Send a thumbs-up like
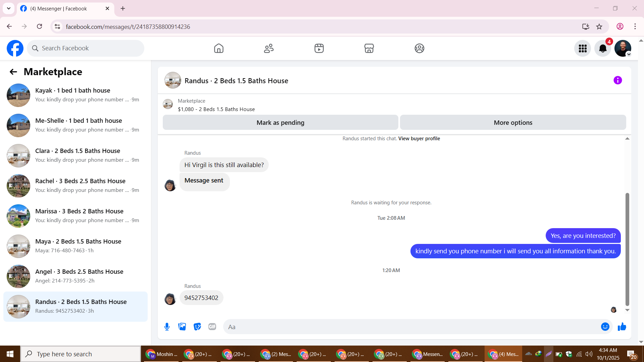The image size is (644, 362). pyautogui.click(x=622, y=327)
